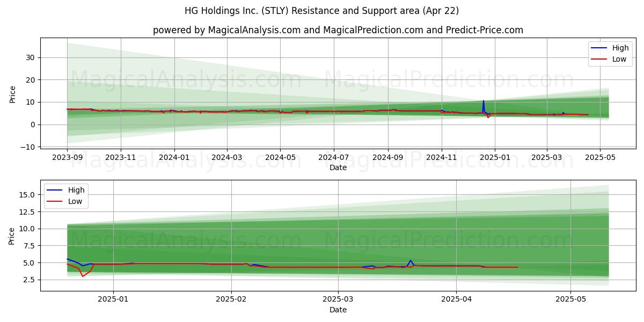This screenshot has height=322, width=644.
Task: Click top chart x-axis label '2024-07'
Action: (x=333, y=158)
